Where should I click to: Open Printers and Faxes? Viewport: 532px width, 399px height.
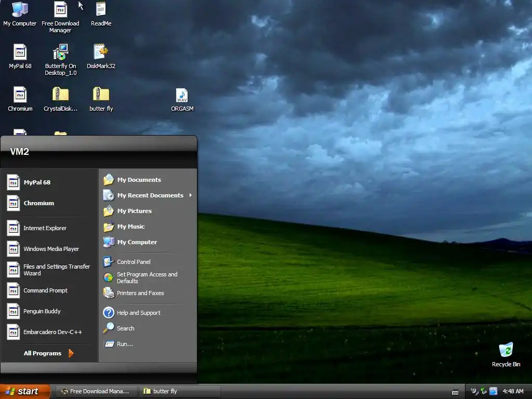[x=148, y=293]
